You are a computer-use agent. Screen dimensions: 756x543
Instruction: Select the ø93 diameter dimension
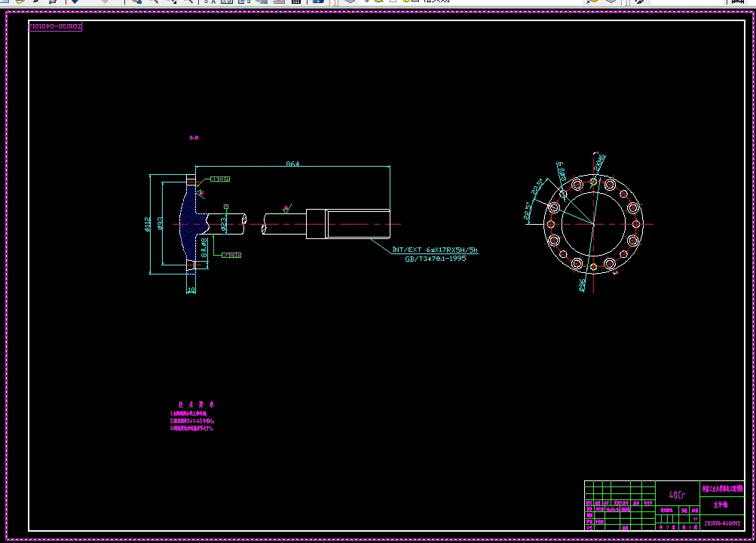[x=160, y=223]
